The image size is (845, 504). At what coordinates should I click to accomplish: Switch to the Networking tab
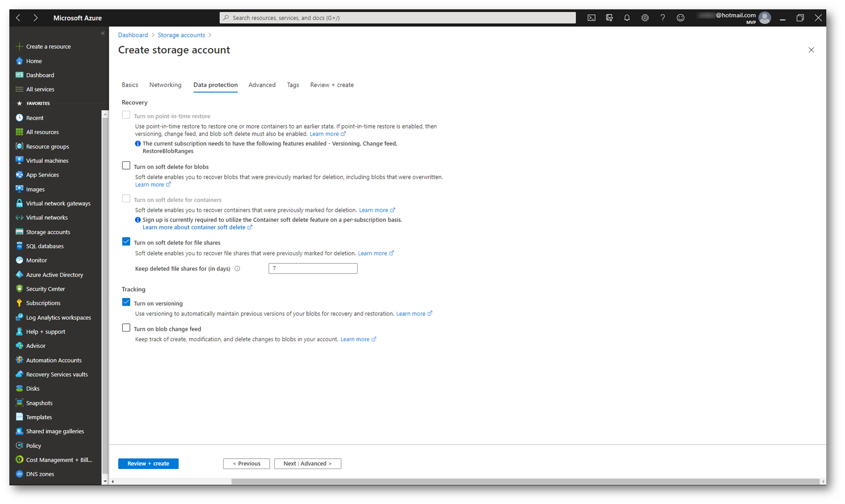(165, 85)
